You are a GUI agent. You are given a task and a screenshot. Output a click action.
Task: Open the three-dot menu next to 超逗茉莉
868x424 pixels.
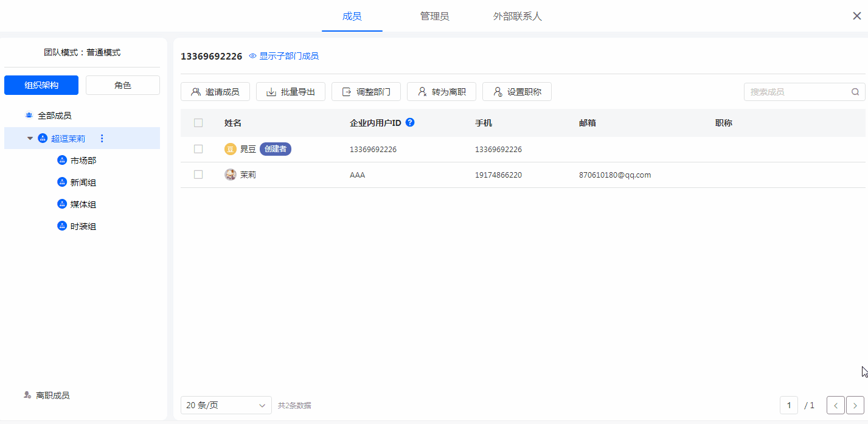tap(102, 139)
